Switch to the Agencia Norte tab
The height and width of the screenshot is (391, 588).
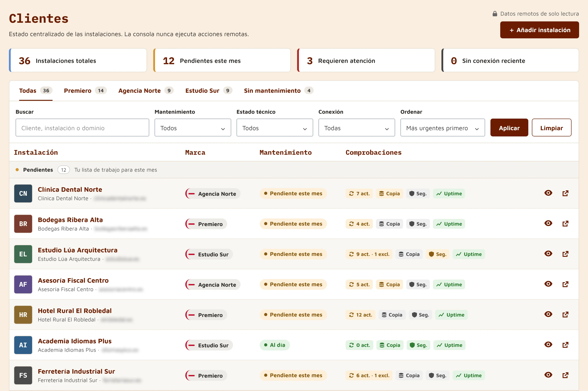pos(146,91)
